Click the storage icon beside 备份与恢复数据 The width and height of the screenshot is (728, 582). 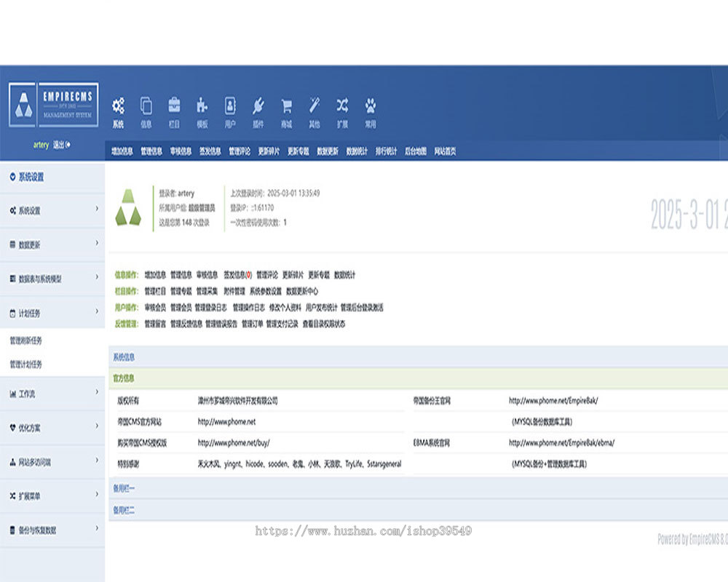coord(12,530)
